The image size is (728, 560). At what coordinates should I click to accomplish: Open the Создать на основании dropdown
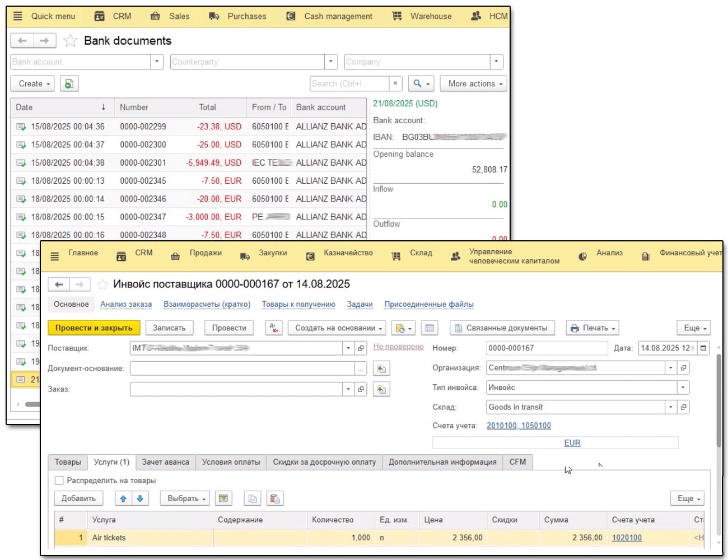[337, 328]
